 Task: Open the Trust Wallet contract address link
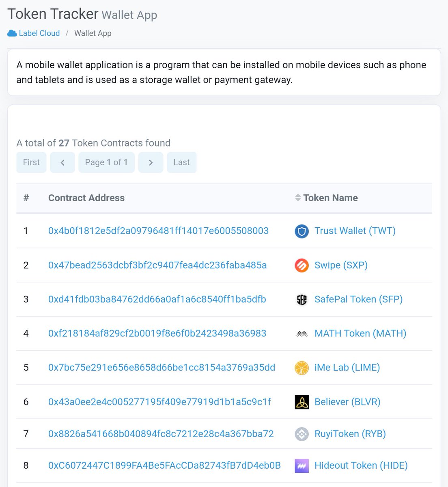tap(158, 231)
